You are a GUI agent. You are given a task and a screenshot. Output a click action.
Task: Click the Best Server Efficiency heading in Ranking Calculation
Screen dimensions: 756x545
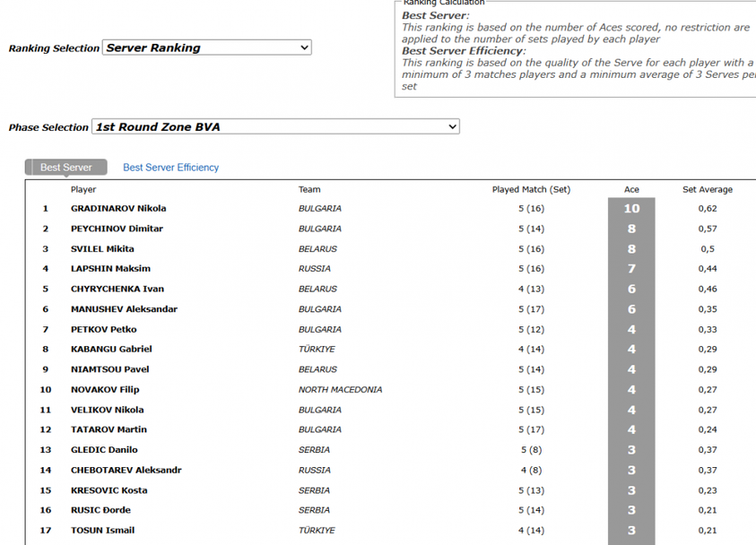point(464,50)
